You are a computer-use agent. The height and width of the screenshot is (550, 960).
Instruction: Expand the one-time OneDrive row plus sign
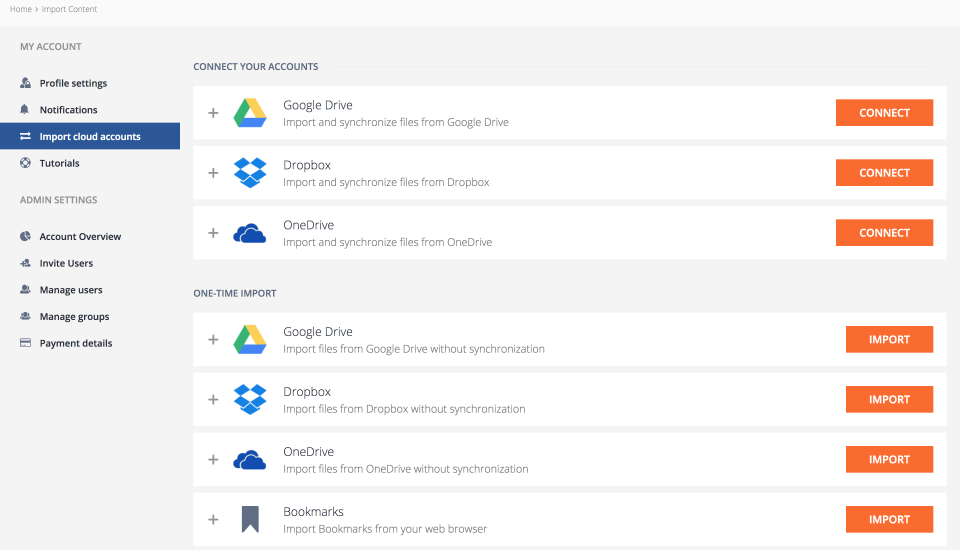[213, 460]
